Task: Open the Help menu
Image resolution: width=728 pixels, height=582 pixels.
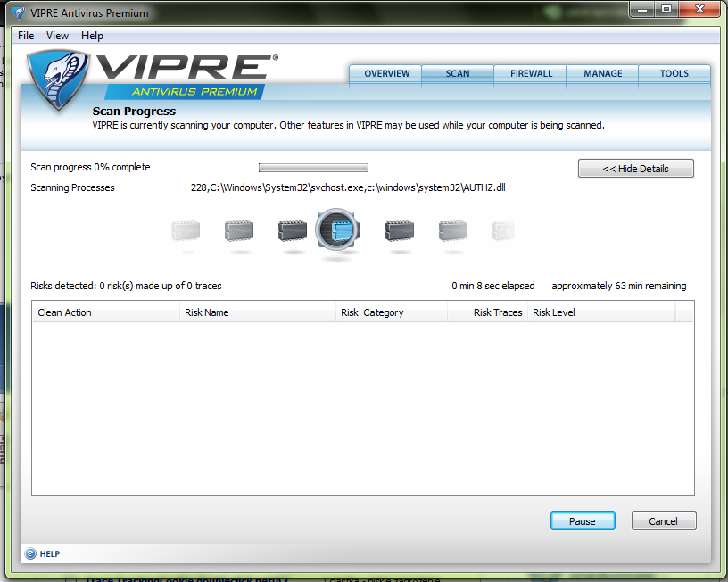Action: 92,36
